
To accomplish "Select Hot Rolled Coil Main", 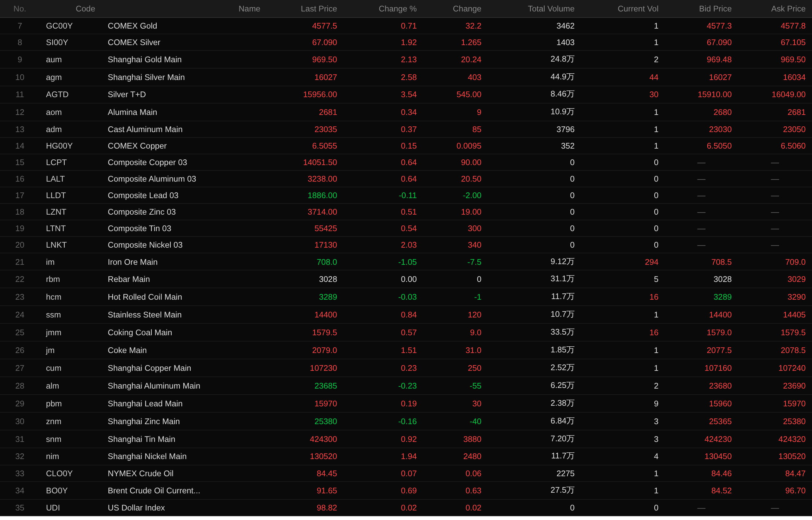I will click(145, 297).
